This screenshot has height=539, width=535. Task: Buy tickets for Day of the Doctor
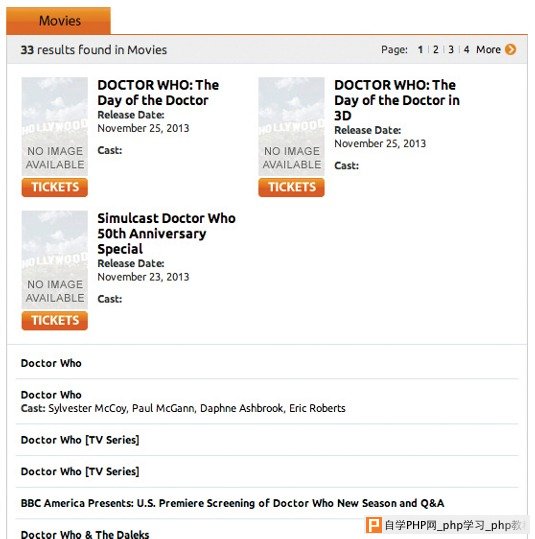[x=55, y=187]
